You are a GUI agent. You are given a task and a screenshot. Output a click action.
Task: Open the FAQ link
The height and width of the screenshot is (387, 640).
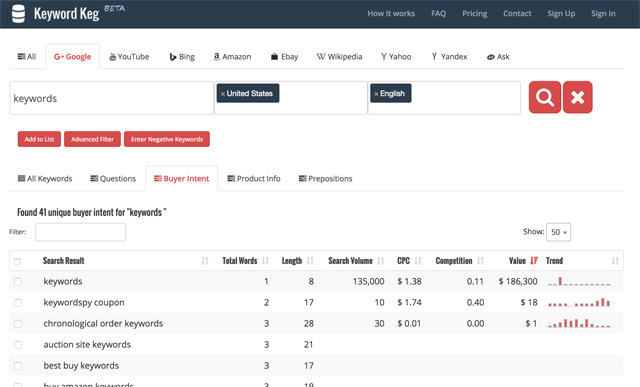438,13
